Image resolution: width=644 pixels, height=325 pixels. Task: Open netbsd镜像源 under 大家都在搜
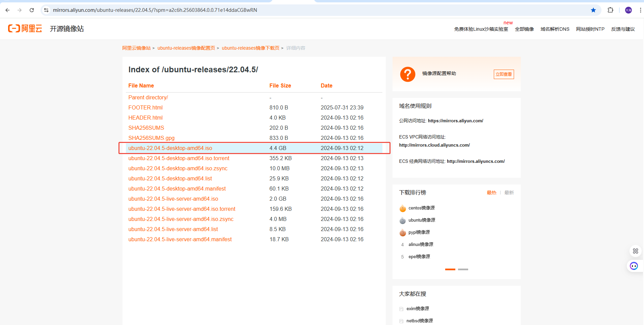(420, 321)
